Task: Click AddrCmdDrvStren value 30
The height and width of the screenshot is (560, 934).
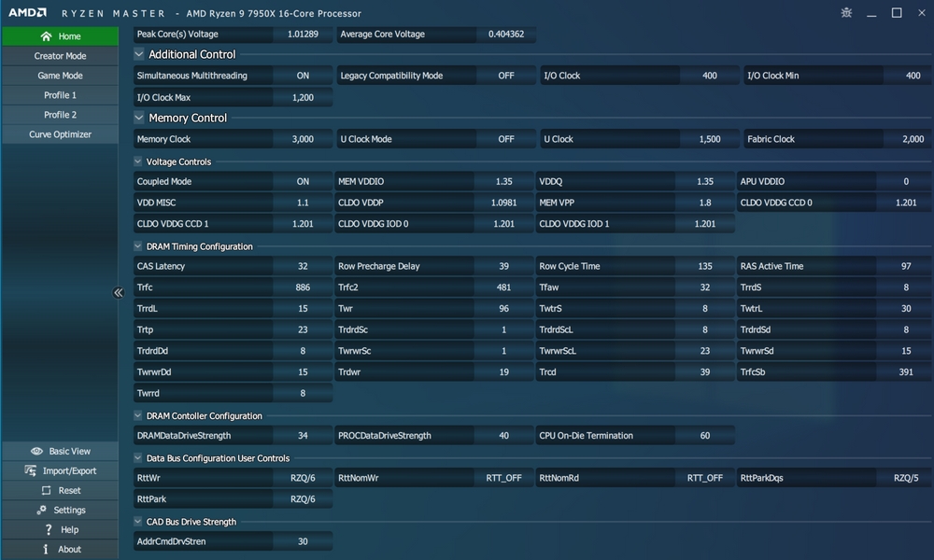Action: click(303, 541)
